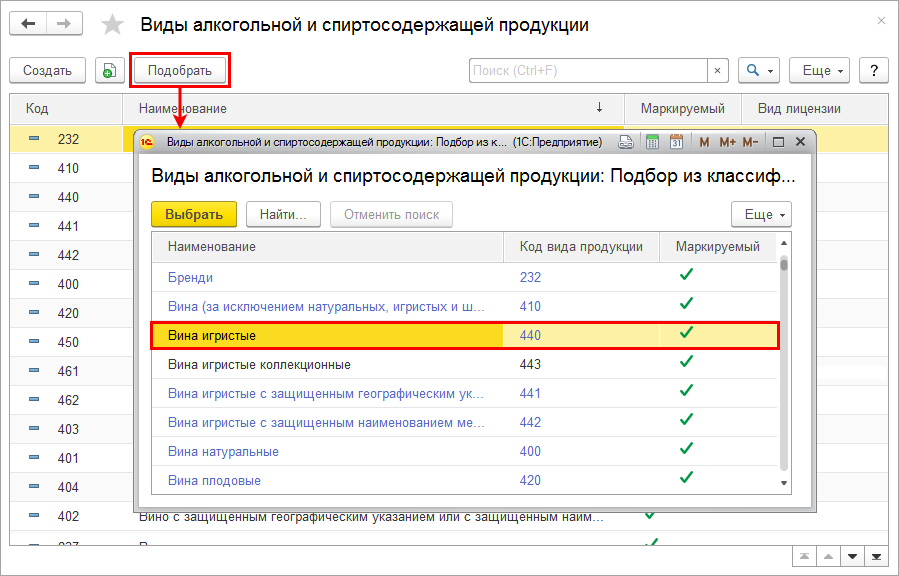Screen dimensions: 899x576
Task: Sort by the Наименование column header in dialog
Action: [327, 246]
